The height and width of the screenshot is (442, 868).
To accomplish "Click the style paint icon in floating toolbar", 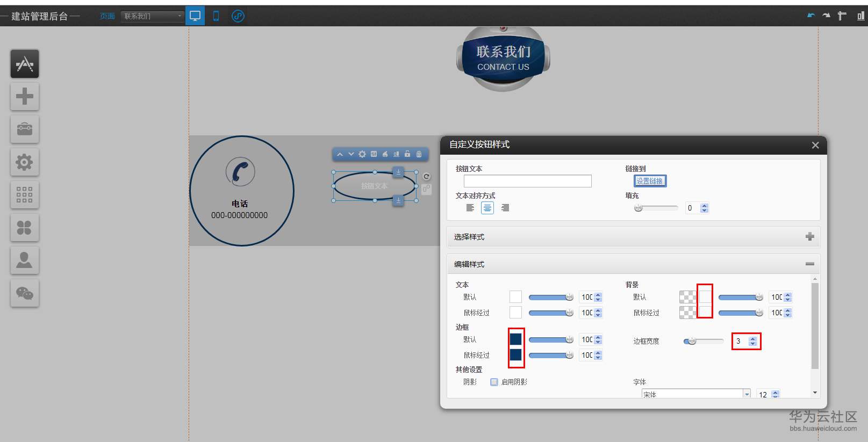I will (385, 154).
